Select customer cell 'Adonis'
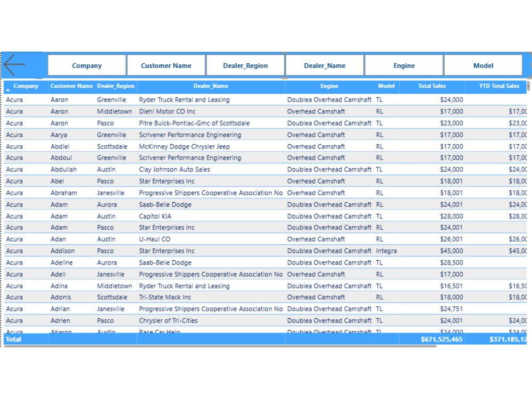This screenshot has width=532, height=399. (61, 297)
